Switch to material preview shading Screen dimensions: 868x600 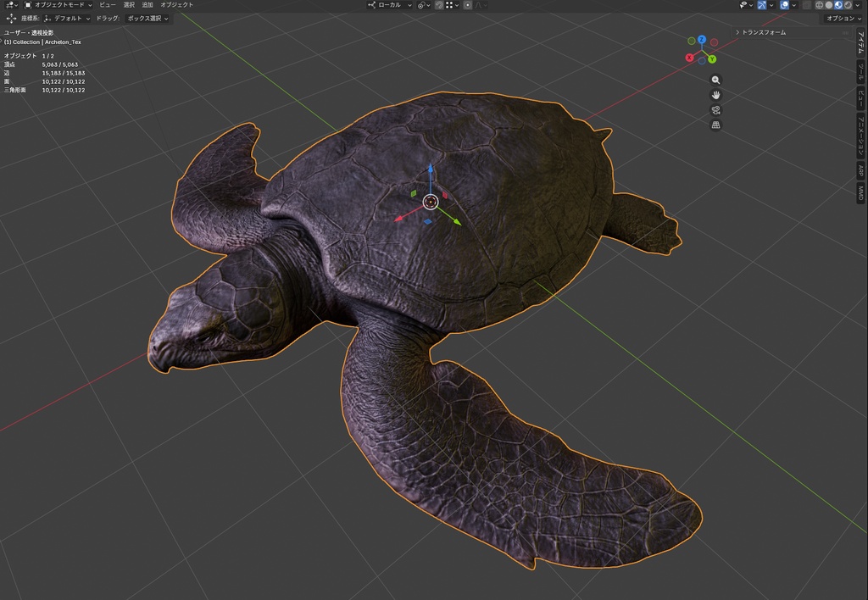838,5
